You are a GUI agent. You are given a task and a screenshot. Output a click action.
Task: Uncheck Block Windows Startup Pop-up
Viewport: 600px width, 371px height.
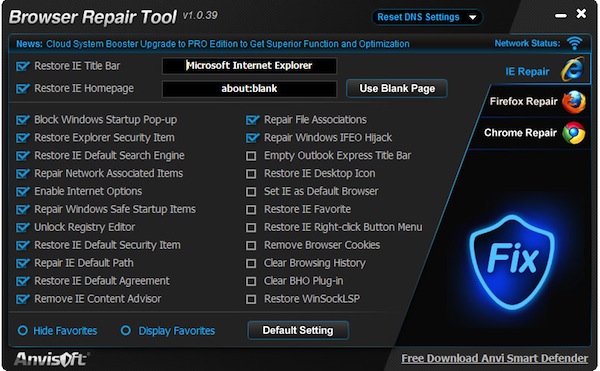pos(23,120)
